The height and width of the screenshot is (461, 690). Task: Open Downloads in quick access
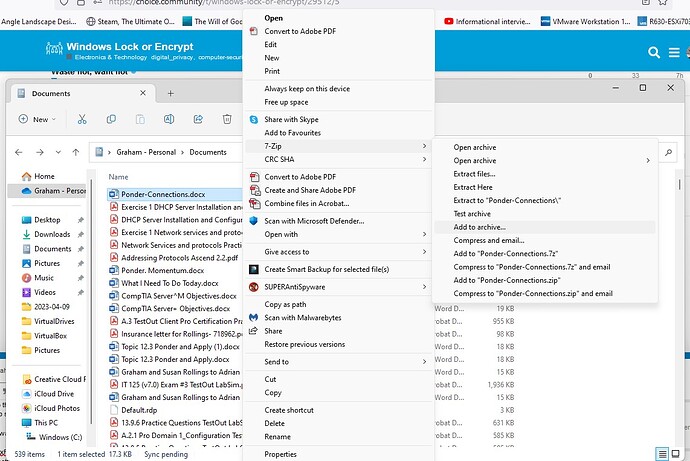52,234
